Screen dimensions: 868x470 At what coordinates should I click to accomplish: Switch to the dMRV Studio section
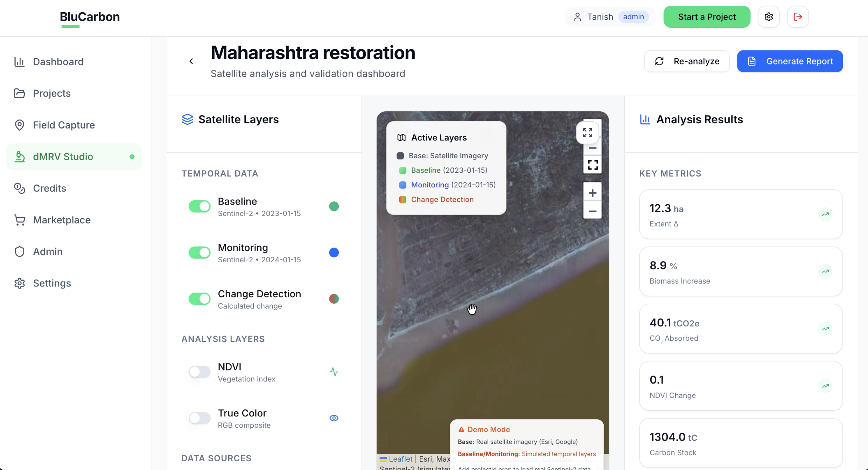tap(63, 157)
